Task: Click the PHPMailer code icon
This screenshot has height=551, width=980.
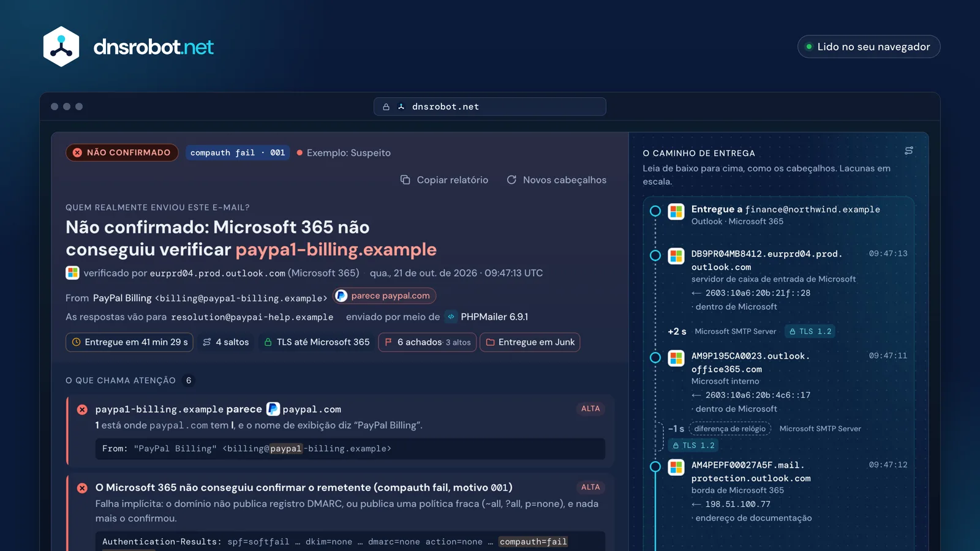Action: [x=451, y=317]
